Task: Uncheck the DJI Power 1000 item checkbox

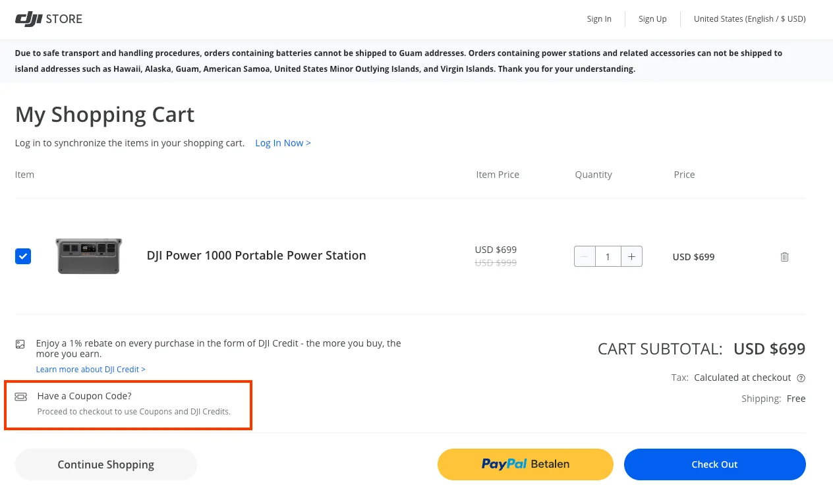Action: (23, 256)
